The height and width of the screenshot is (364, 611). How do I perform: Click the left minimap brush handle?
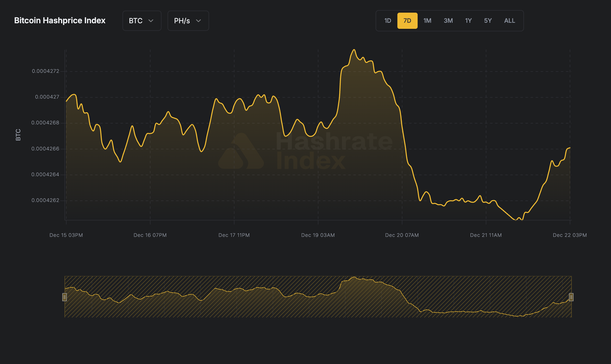(x=65, y=298)
